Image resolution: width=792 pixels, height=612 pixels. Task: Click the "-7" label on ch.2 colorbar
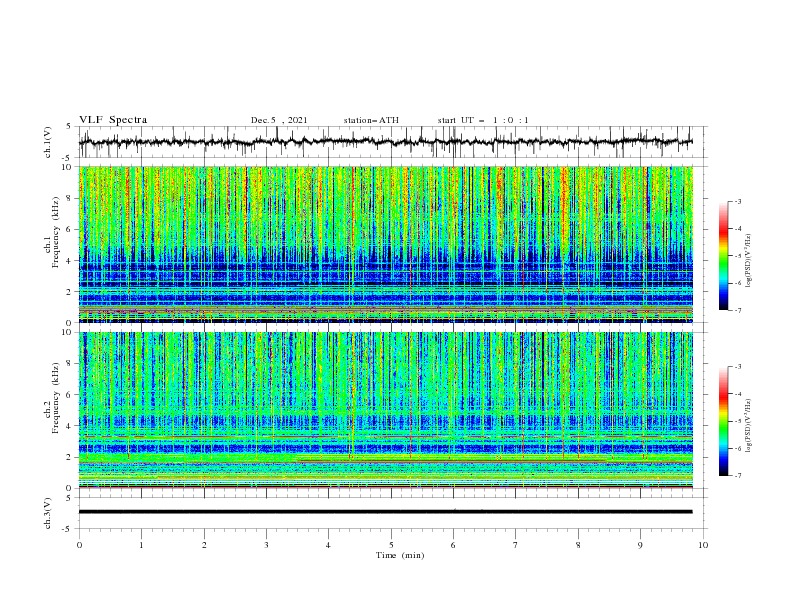(x=738, y=476)
